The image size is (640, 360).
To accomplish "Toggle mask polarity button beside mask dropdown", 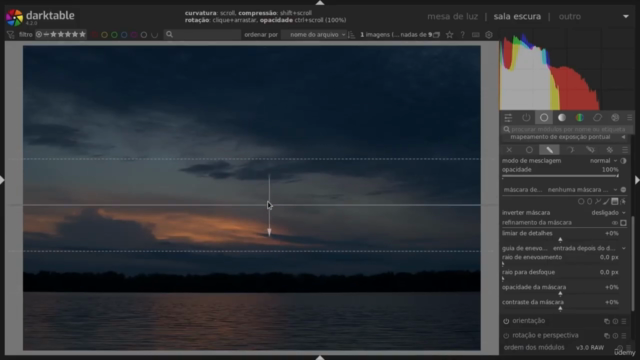I will coord(623,190).
